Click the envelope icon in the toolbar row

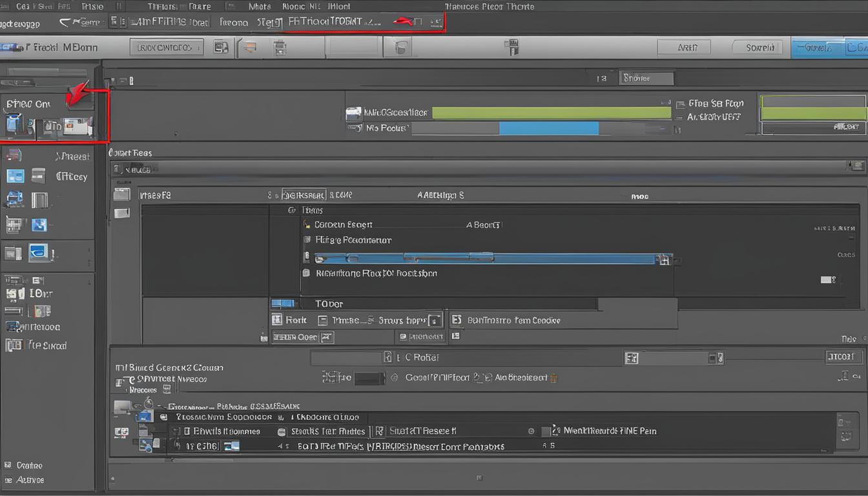coord(249,47)
